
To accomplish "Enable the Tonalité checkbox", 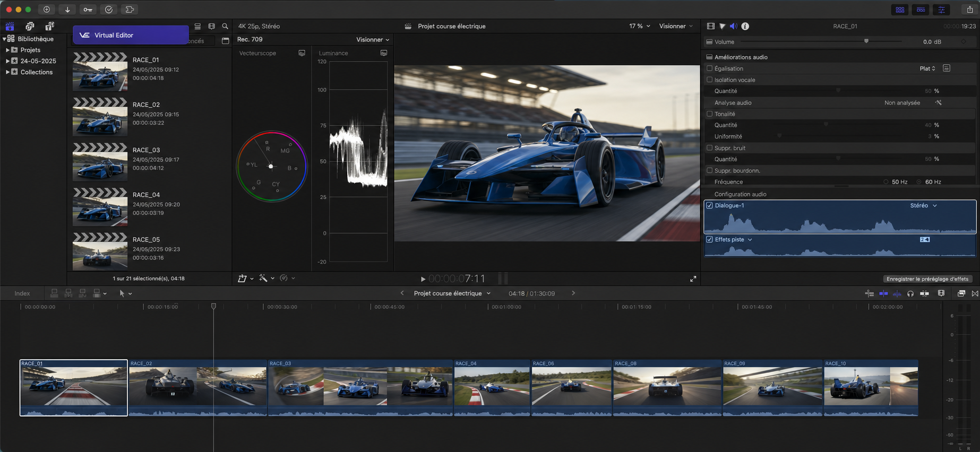I will [709, 114].
